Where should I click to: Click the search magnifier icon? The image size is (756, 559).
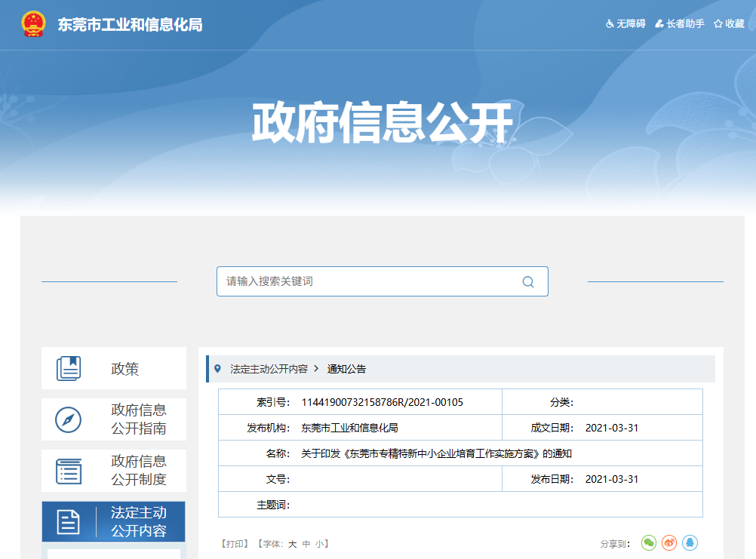(527, 281)
